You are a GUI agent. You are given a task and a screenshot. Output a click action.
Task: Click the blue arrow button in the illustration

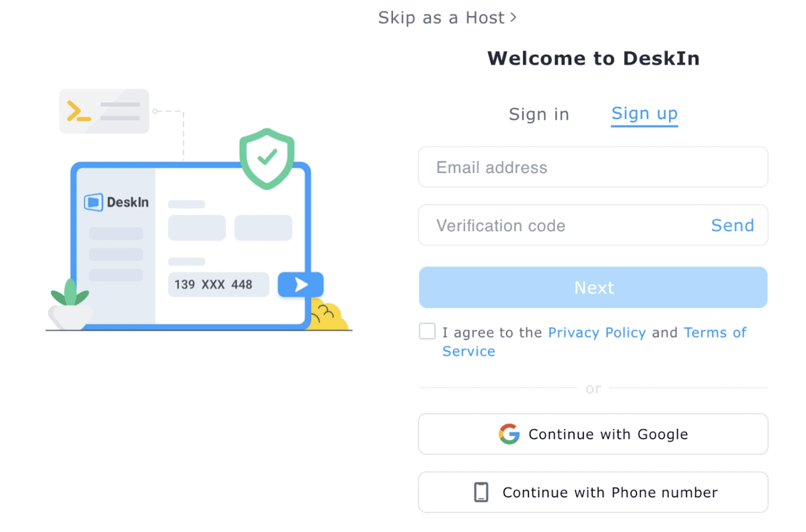pyautogui.click(x=300, y=284)
